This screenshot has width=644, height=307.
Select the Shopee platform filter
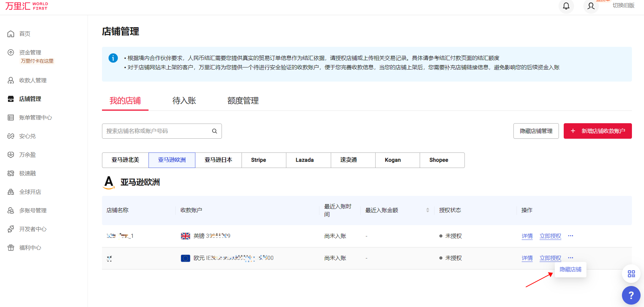(439, 160)
